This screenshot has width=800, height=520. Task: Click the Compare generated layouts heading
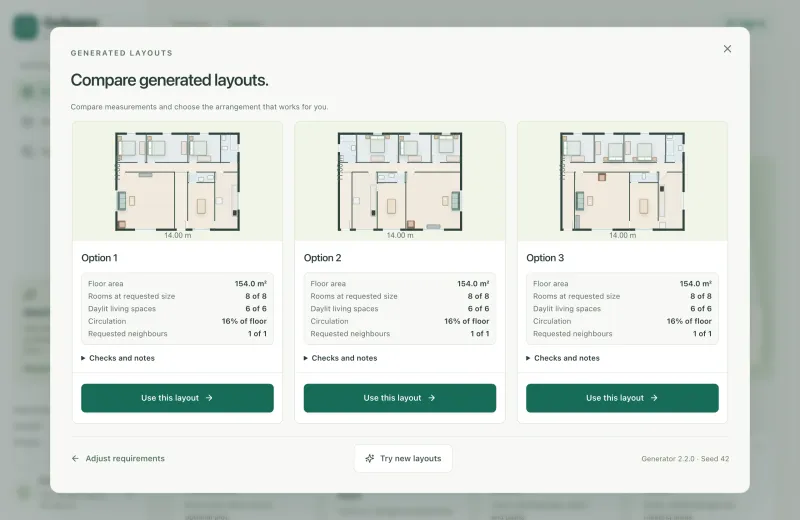[169, 80]
